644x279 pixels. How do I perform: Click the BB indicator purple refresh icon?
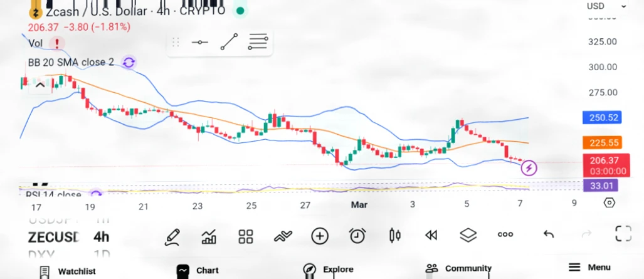pos(129,63)
